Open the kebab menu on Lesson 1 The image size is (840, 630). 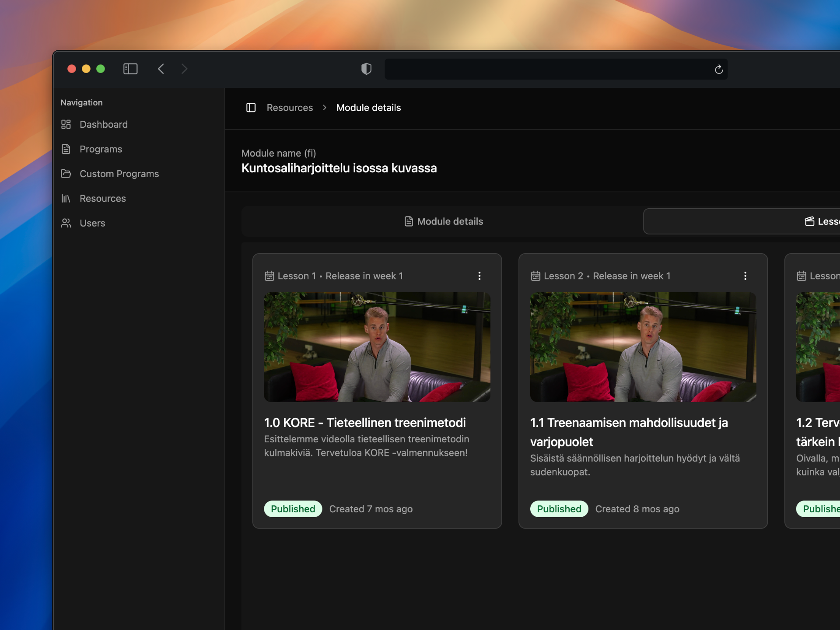tap(479, 276)
